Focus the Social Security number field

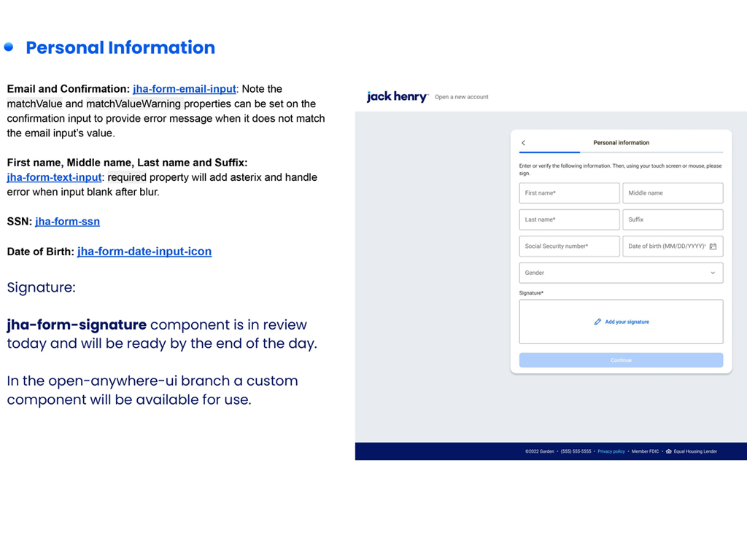click(x=569, y=246)
